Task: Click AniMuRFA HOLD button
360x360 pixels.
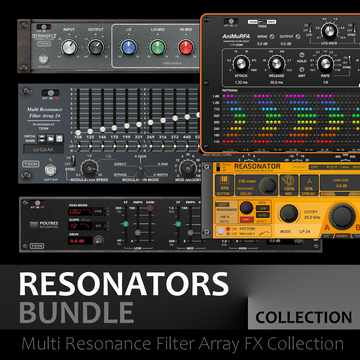Action: point(302,55)
